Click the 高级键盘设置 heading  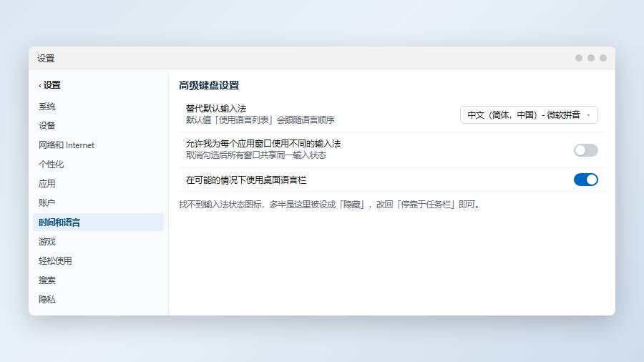click(209, 85)
